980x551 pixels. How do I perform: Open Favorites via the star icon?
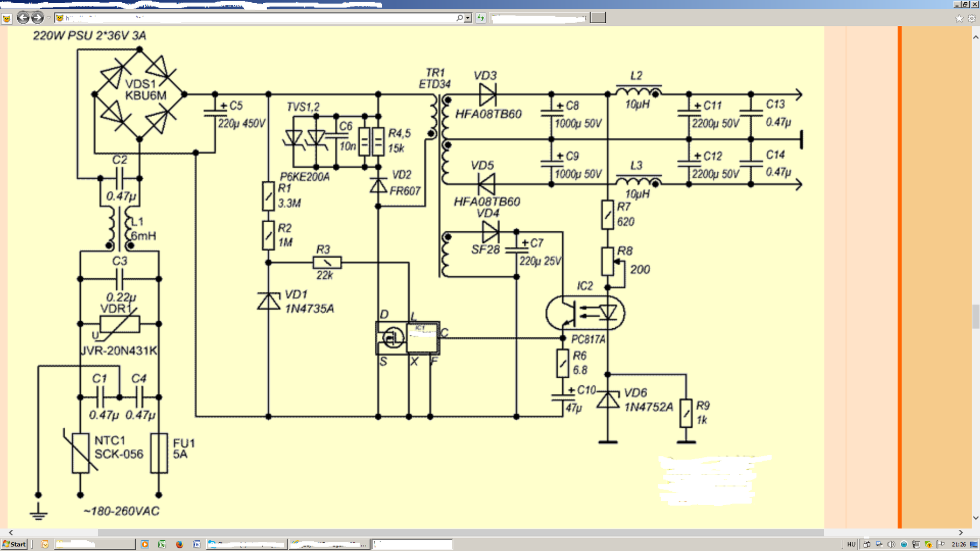click(959, 18)
